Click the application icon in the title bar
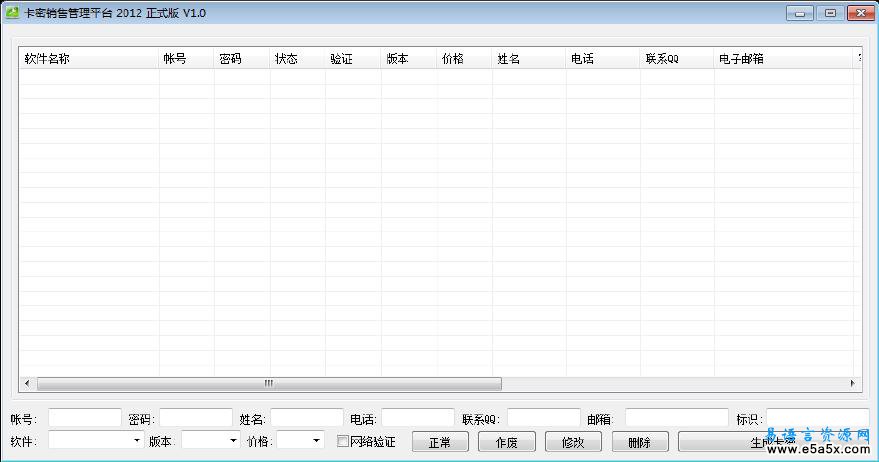This screenshot has height=462, width=879. [x=12, y=12]
